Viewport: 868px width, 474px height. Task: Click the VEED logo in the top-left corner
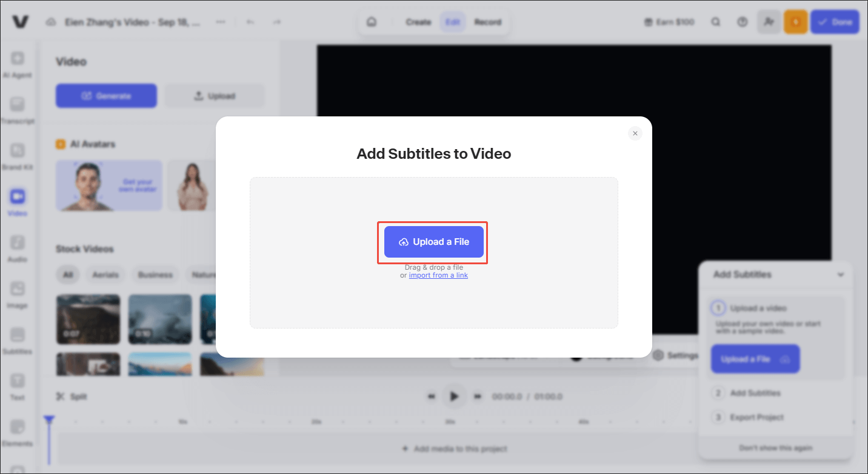pyautogui.click(x=21, y=22)
